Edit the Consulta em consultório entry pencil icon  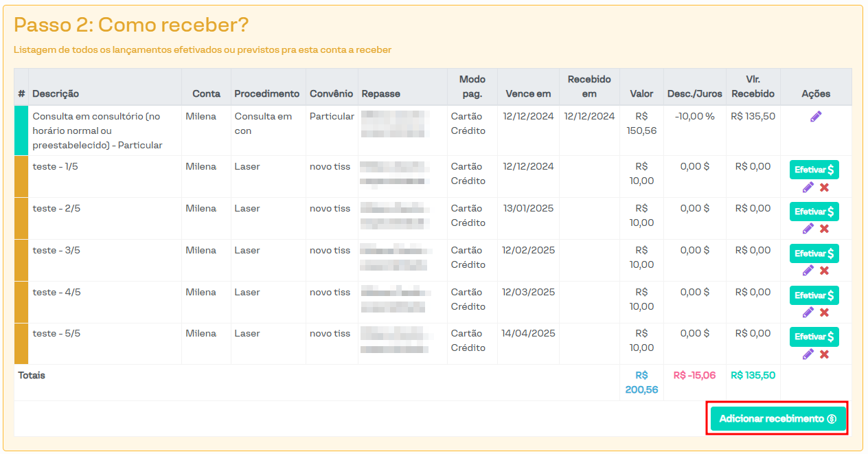(815, 117)
